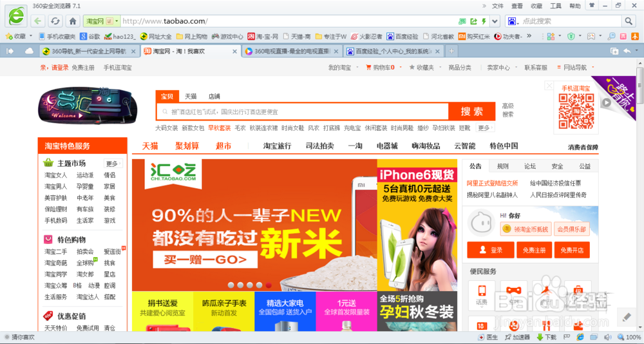644x344 pixels.
Task: Open the address bar history dropdown
Action: [x=495, y=21]
